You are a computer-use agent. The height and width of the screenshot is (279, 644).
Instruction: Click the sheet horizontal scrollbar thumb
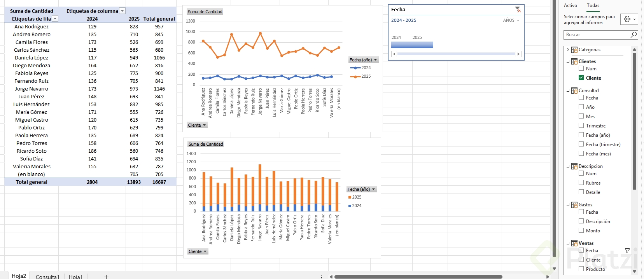418,277
